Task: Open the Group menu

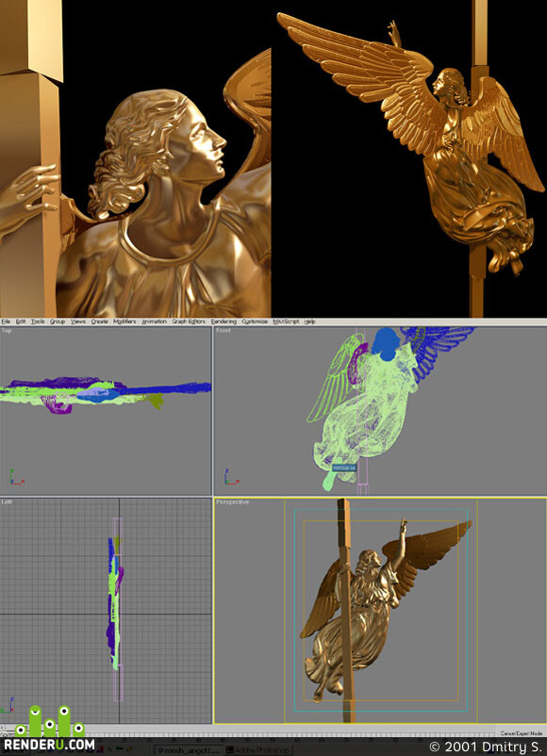Action: click(x=58, y=321)
